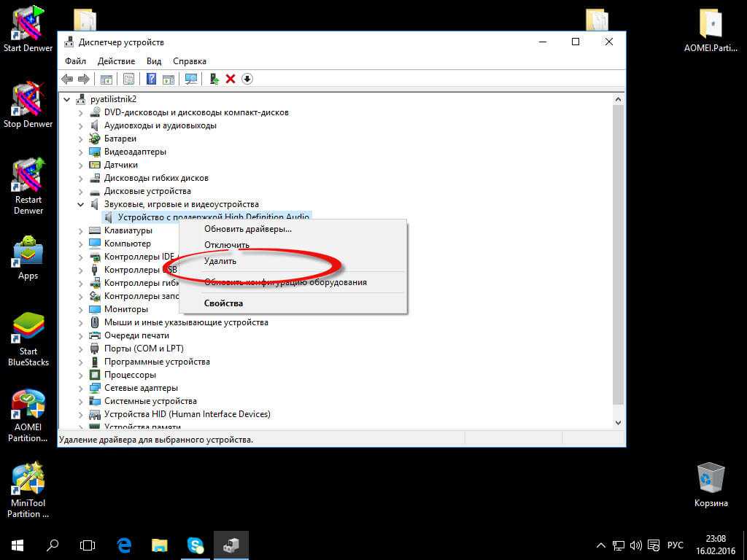Click the scan for hardware changes monitor icon
Image resolution: width=747 pixels, height=560 pixels.
pos(191,79)
